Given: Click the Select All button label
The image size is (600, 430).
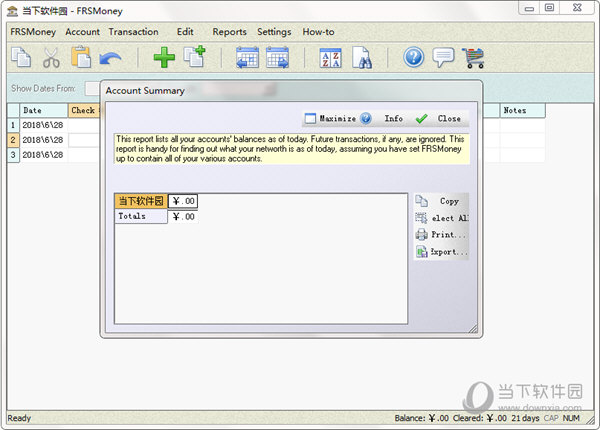Looking at the screenshot, I should pos(450,218).
